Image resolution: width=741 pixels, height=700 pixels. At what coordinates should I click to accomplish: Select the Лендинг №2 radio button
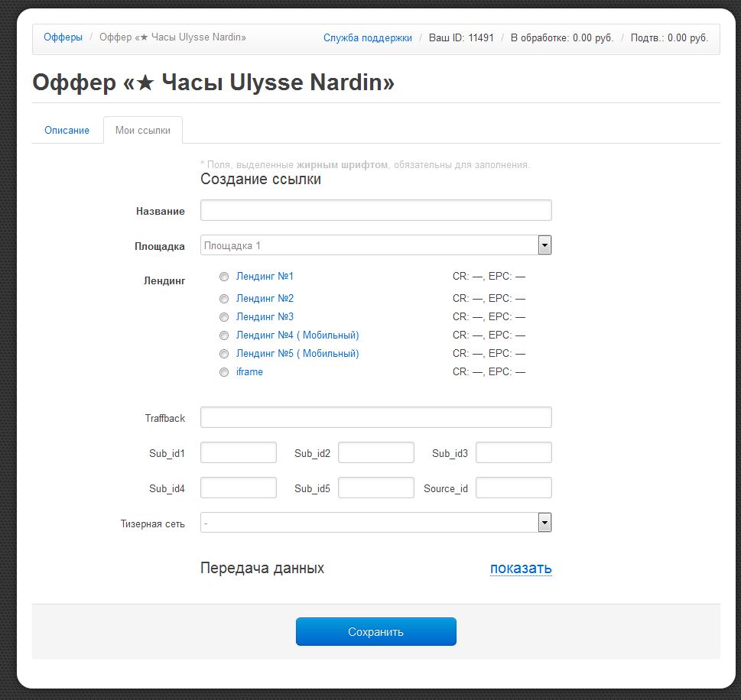click(224, 299)
